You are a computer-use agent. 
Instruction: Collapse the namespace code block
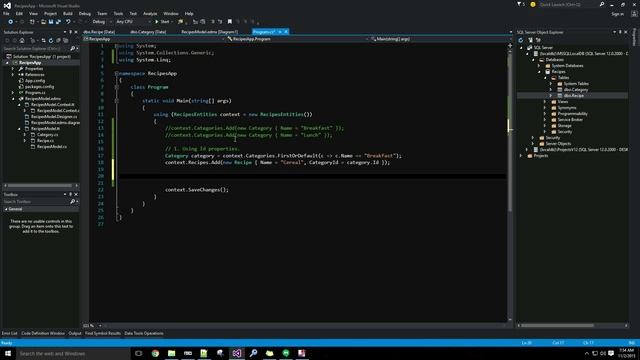pyautogui.click(x=116, y=73)
